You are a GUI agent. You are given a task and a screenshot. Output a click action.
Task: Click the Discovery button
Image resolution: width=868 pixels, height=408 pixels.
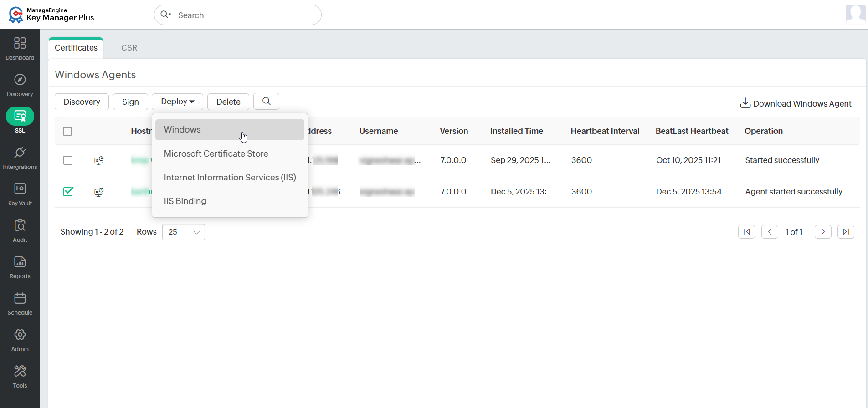click(82, 102)
